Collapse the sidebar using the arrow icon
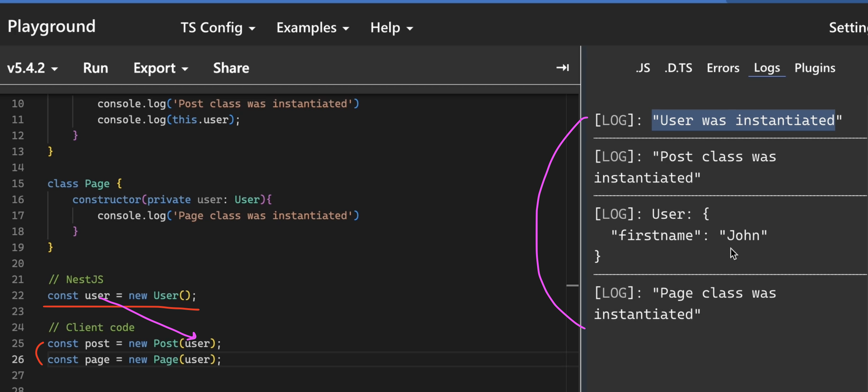The width and height of the screenshot is (868, 392). pyautogui.click(x=562, y=68)
